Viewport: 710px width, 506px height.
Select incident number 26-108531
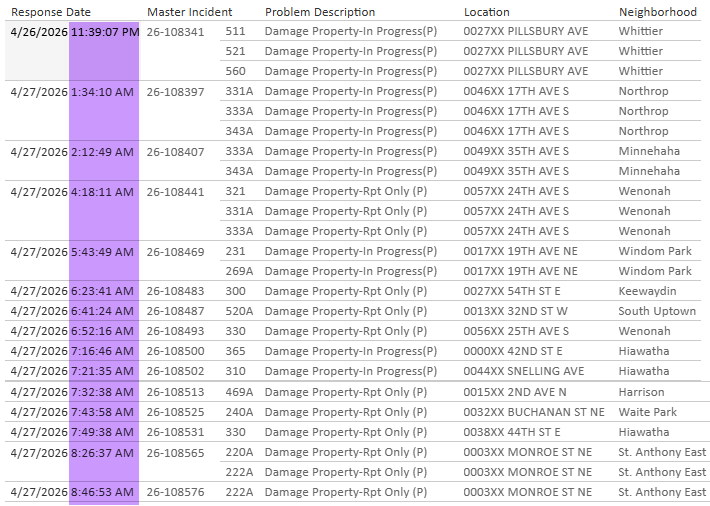click(x=175, y=432)
